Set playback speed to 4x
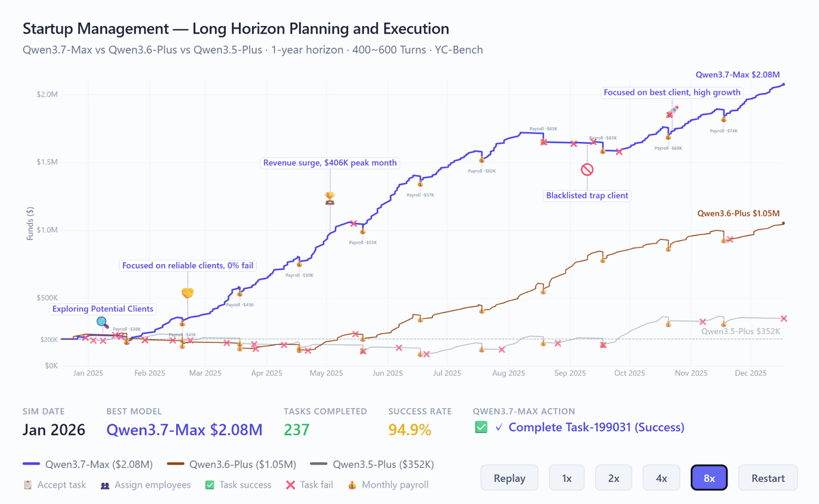The width and height of the screenshot is (819, 504). 661,477
